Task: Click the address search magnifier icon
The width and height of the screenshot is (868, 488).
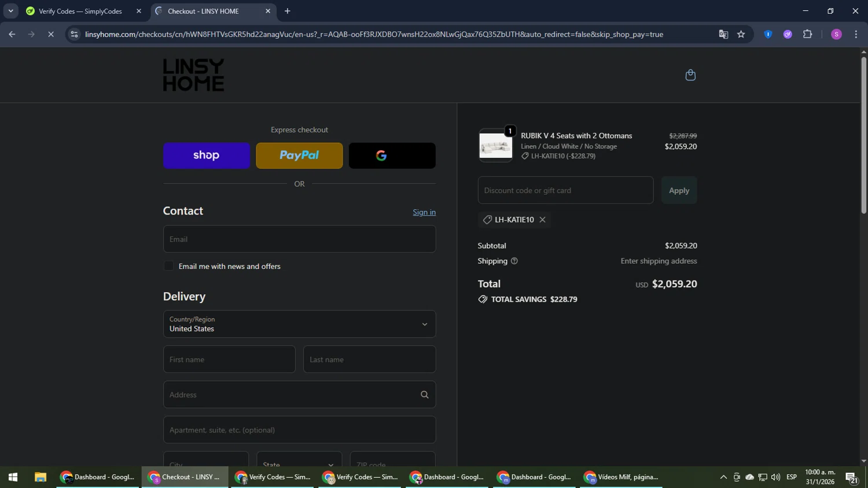Action: (425, 395)
